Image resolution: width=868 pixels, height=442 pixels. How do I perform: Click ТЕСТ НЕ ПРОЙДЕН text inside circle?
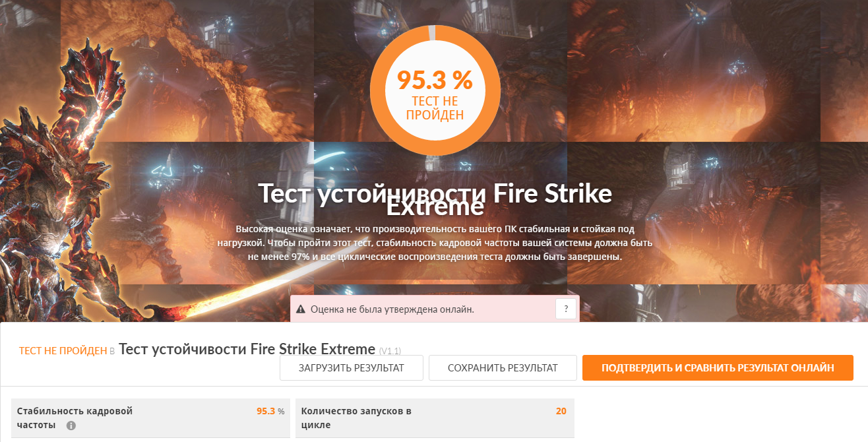pos(435,108)
